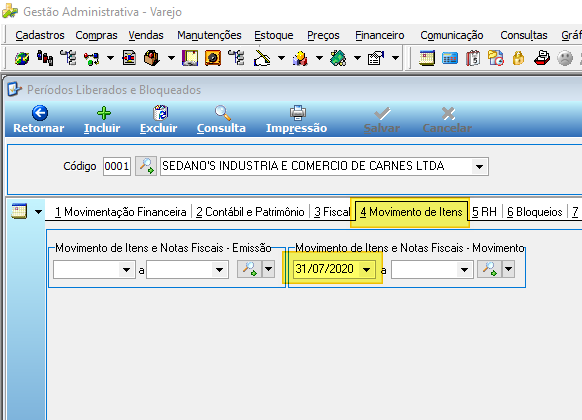Switch to the 3 Fiscal tab
This screenshot has height=420, width=582.
[x=332, y=212]
